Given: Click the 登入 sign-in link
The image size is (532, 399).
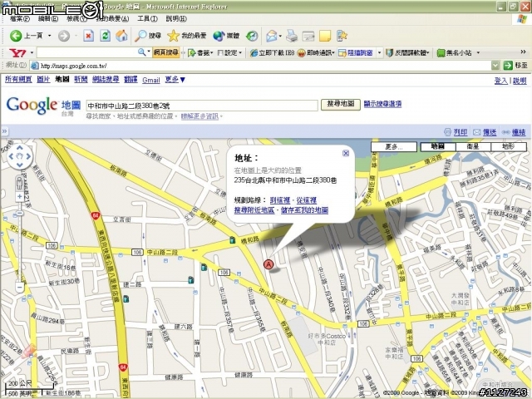Looking at the screenshot, I should [500, 81].
